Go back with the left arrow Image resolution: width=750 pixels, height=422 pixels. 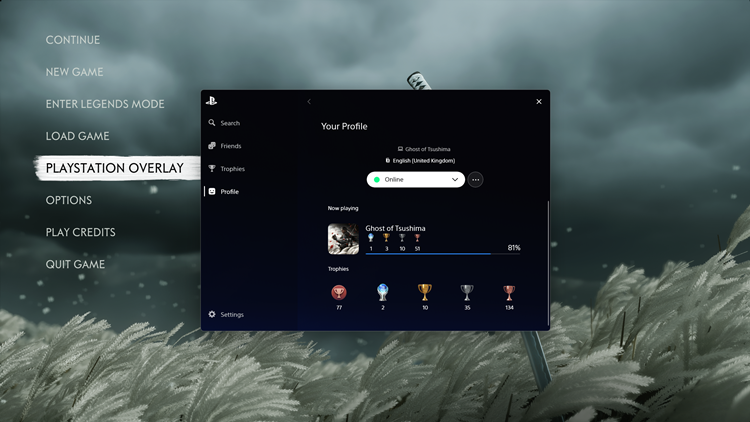(309, 101)
